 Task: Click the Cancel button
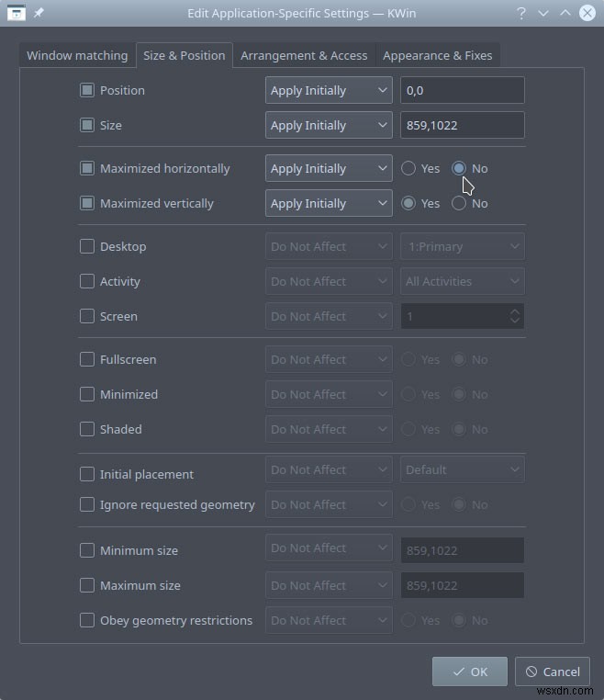pyautogui.click(x=553, y=672)
